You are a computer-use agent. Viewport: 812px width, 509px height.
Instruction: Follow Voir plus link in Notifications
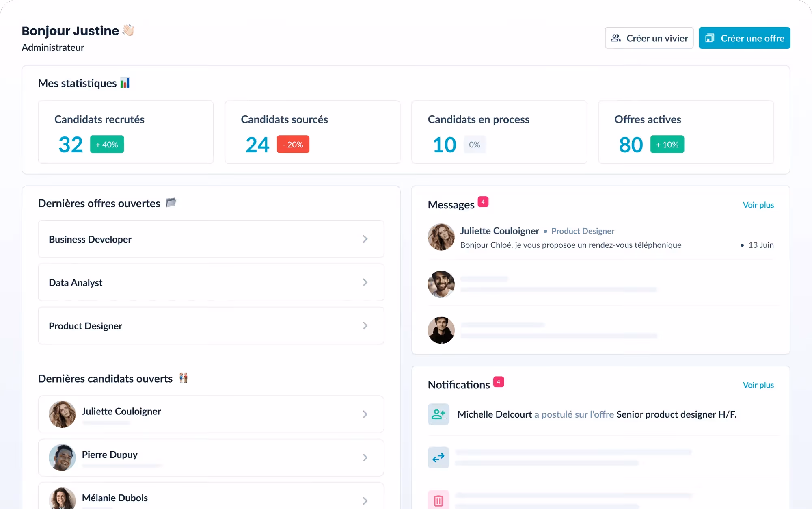[758, 385]
